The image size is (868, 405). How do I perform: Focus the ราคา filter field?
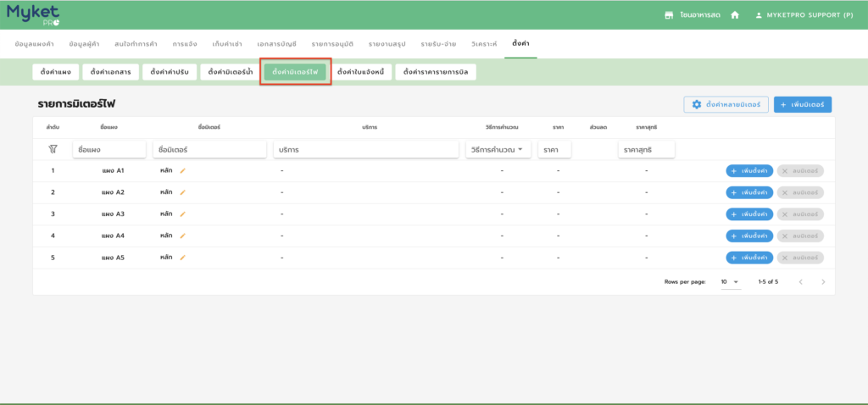[554, 149]
